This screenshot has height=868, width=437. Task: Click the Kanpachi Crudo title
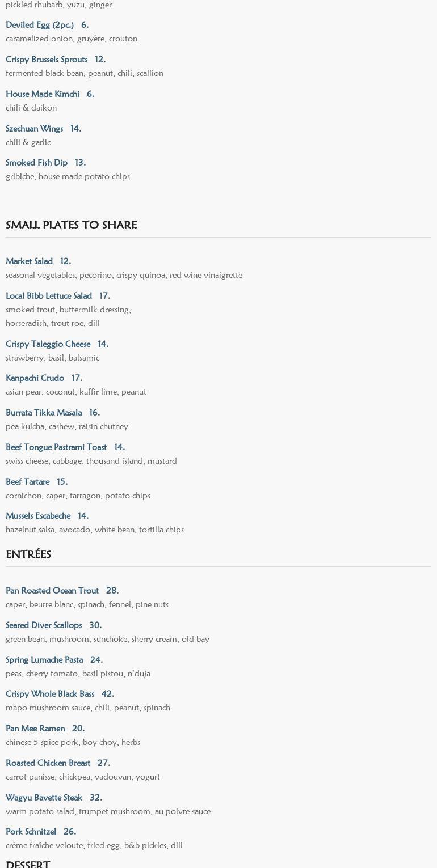(x=35, y=378)
